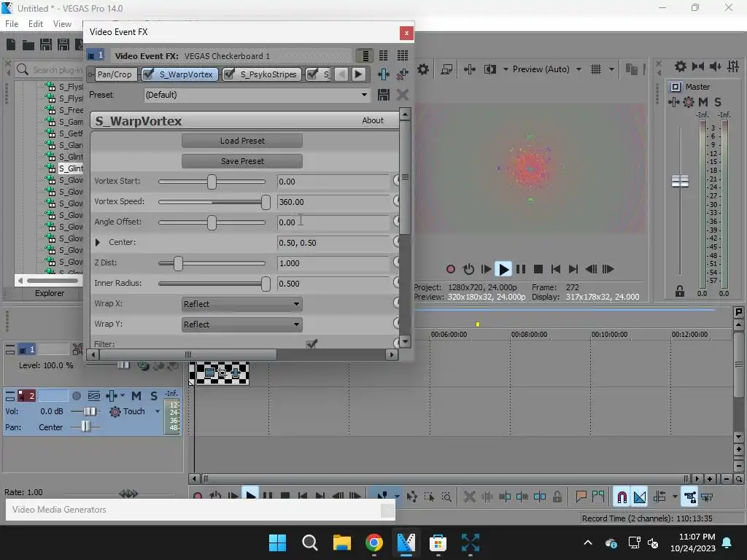
Task: Mute audio track 2 M button
Action: 136,396
